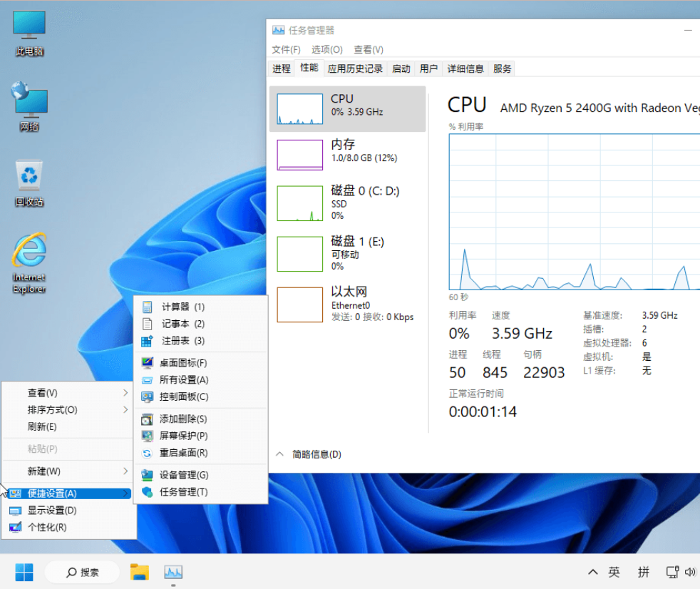Click the notepad icon beside 记事本
The image size is (700, 589).
(x=147, y=324)
